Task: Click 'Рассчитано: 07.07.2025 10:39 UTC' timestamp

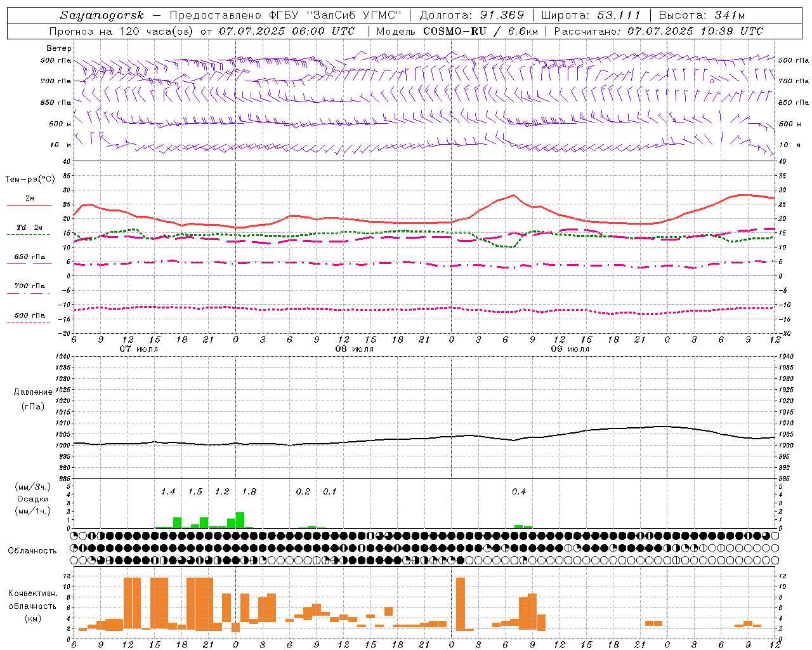Action: pos(658,31)
